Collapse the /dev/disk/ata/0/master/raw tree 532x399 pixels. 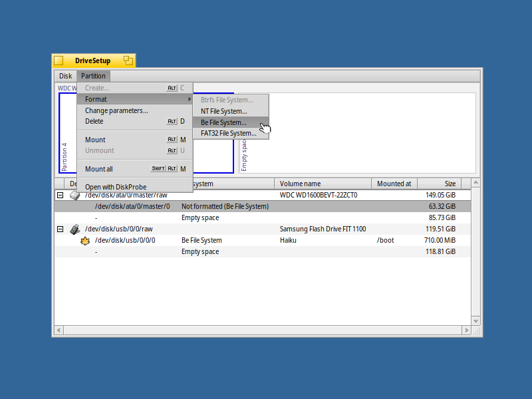point(60,195)
